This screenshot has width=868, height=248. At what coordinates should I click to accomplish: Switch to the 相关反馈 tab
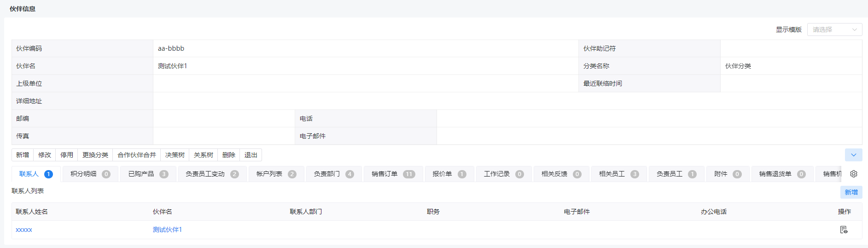click(x=561, y=174)
